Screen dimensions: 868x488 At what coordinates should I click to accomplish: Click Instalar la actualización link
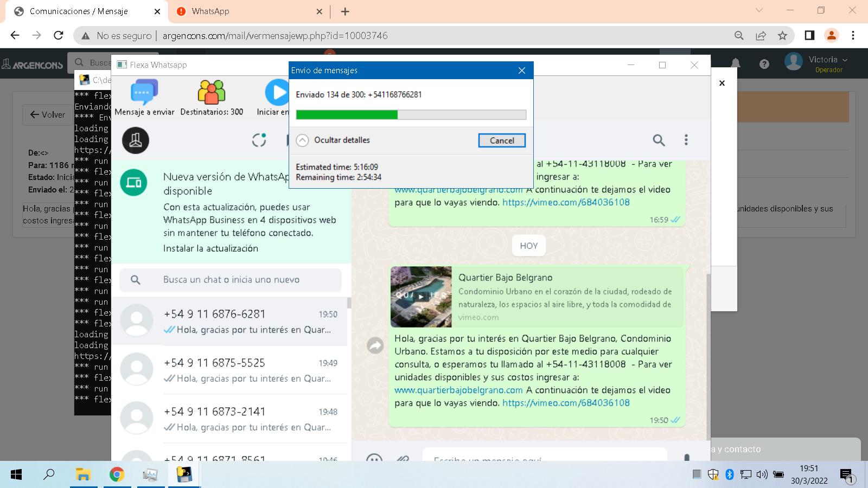point(210,248)
